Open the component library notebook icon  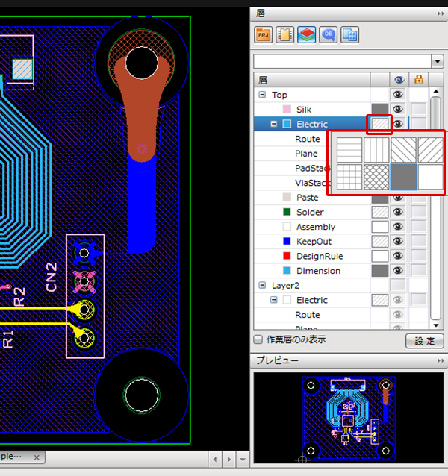coord(284,35)
